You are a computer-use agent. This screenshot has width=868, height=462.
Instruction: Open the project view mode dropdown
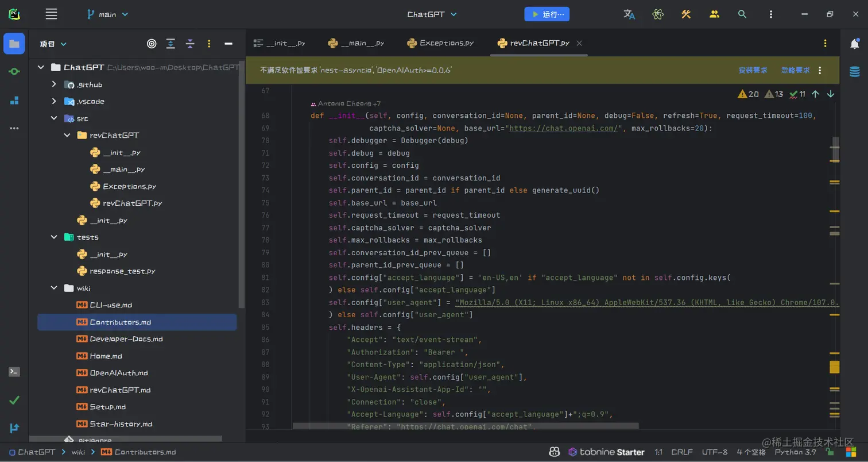click(53, 44)
